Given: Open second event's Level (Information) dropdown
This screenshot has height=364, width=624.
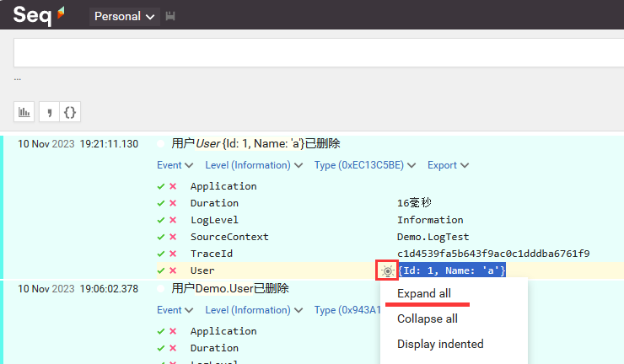Looking at the screenshot, I should 254,310.
